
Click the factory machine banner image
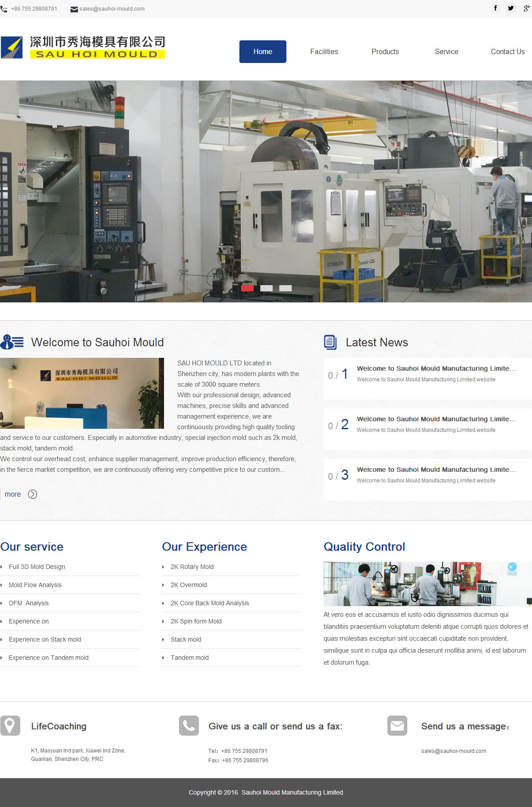point(266,191)
